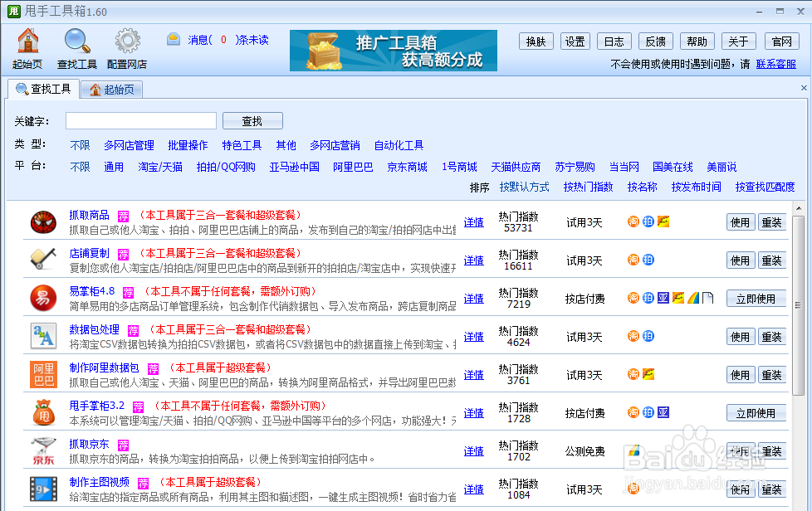
Task: Click the Amazon 亚 icon in 甩手掌柜3.2 row
Action: tap(663, 412)
